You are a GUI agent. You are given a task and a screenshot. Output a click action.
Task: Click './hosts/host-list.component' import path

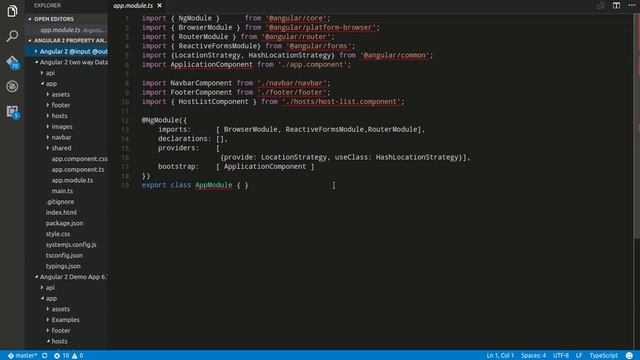click(341, 102)
